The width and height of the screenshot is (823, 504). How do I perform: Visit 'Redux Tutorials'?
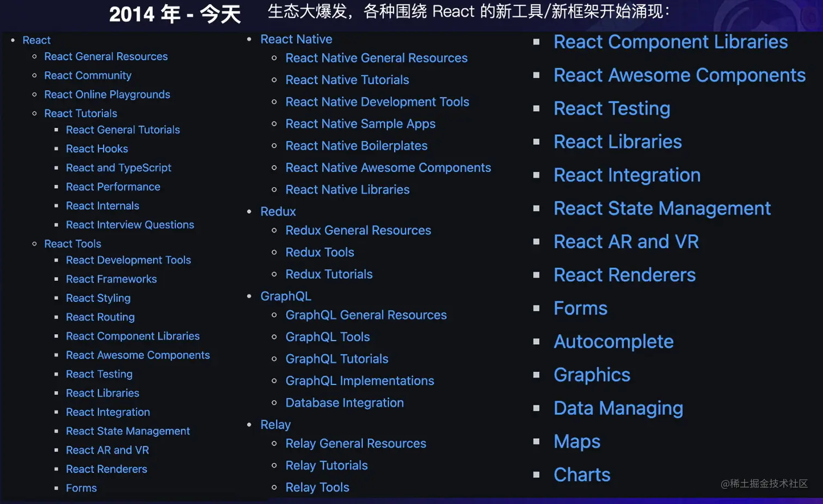tap(329, 274)
